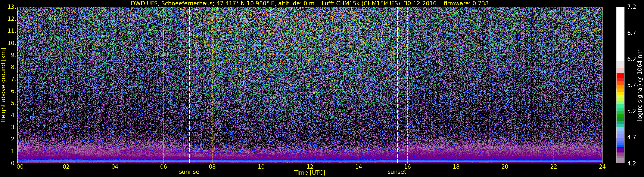Click the "1." height axis tick label
The image size is (644, 177).
(13, 151)
